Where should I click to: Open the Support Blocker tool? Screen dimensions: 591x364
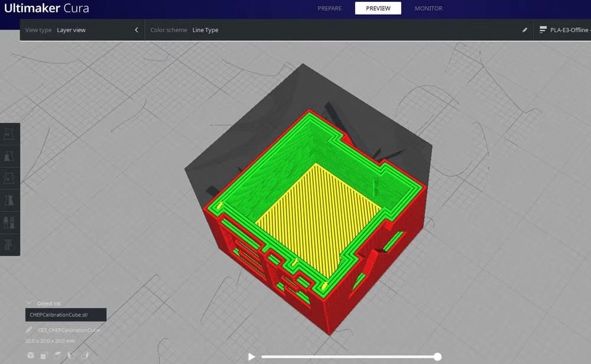(x=9, y=245)
